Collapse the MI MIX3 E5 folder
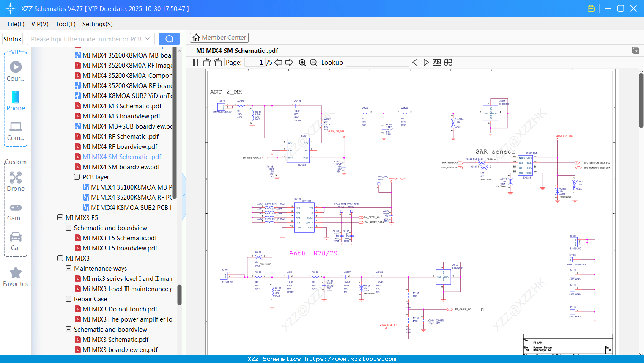The width and height of the screenshot is (644, 363). pos(60,218)
